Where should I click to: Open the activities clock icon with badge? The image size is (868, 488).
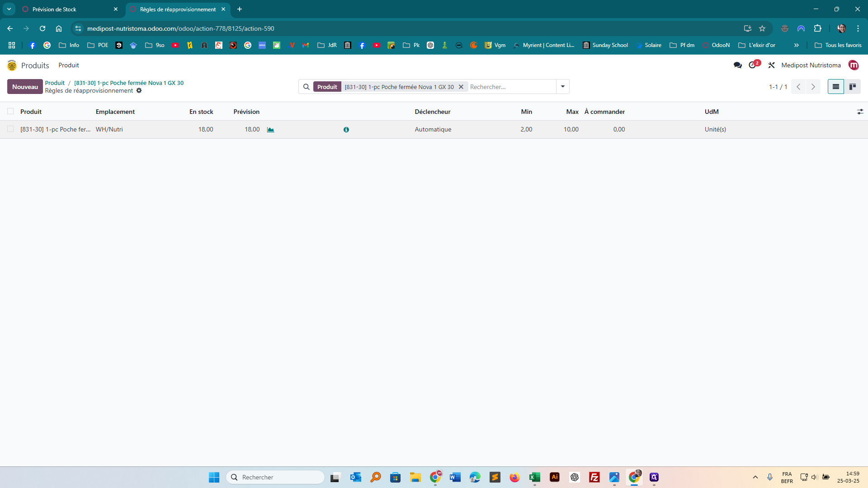click(753, 65)
